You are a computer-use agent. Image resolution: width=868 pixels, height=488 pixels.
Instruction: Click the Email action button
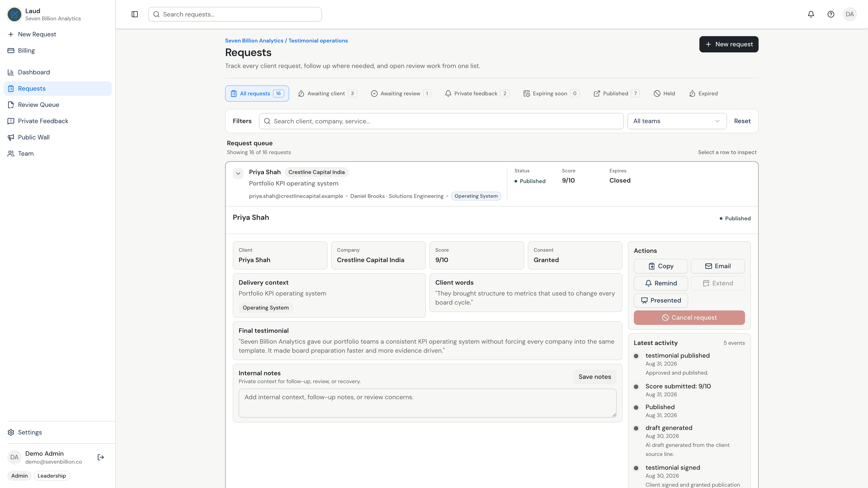point(717,266)
